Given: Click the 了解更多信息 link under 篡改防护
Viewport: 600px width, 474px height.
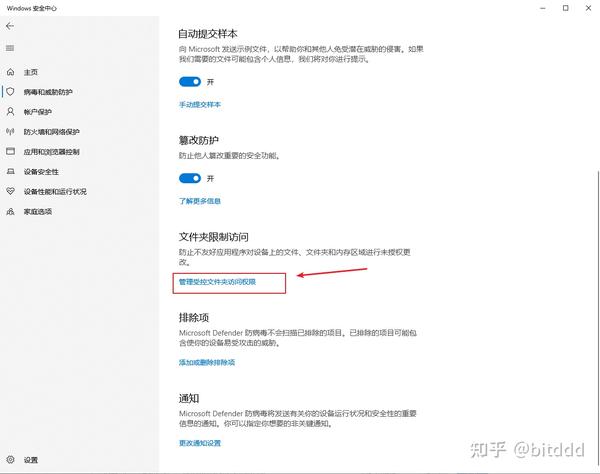Looking at the screenshot, I should [200, 201].
